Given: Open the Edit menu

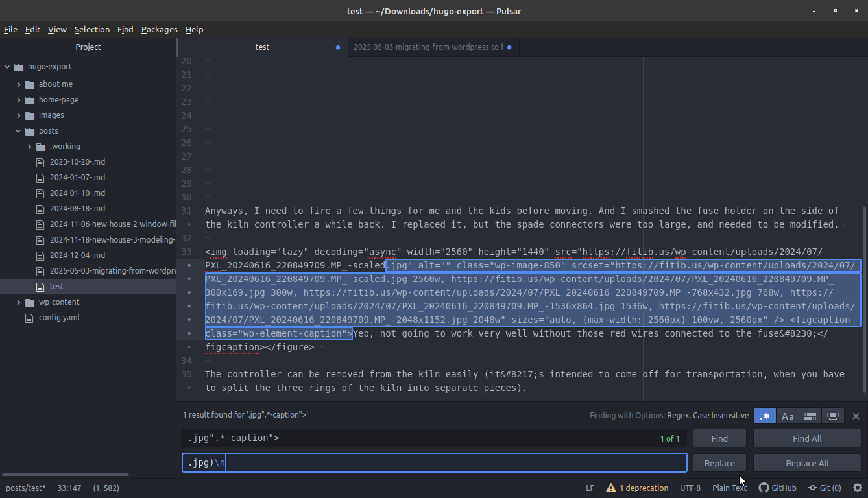Looking at the screenshot, I should [x=32, y=29].
